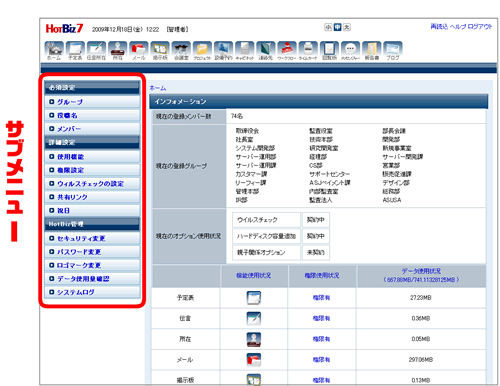
Task: Click the ログアウト logout link
Action: (x=480, y=26)
